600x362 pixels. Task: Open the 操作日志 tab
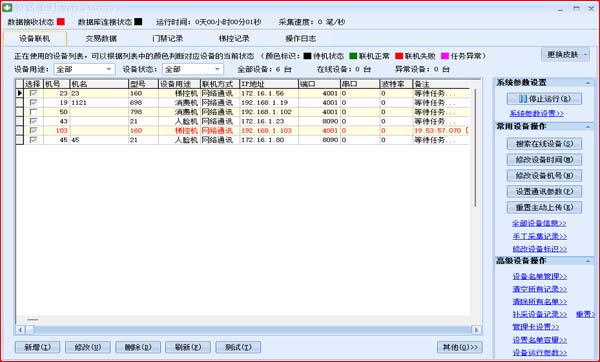301,39
